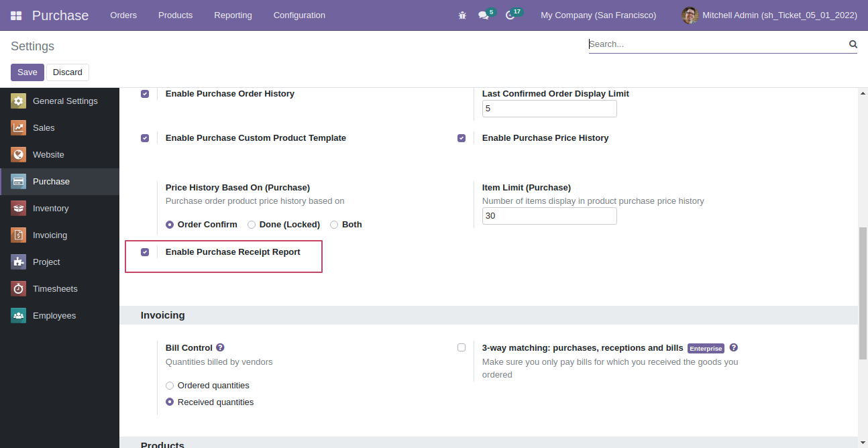Click the Project puzzle icon in sidebar
The height and width of the screenshot is (448, 868).
(18, 262)
